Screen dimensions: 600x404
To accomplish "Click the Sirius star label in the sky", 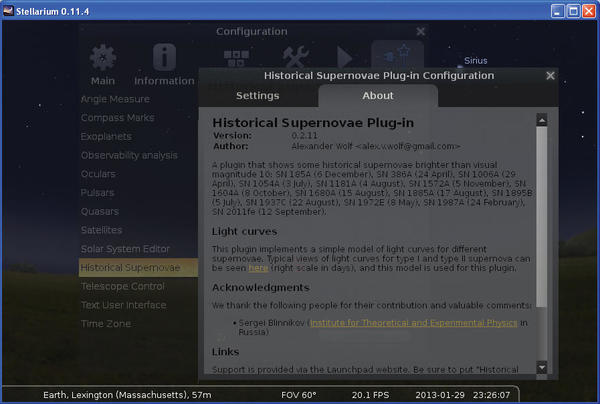I will [476, 60].
